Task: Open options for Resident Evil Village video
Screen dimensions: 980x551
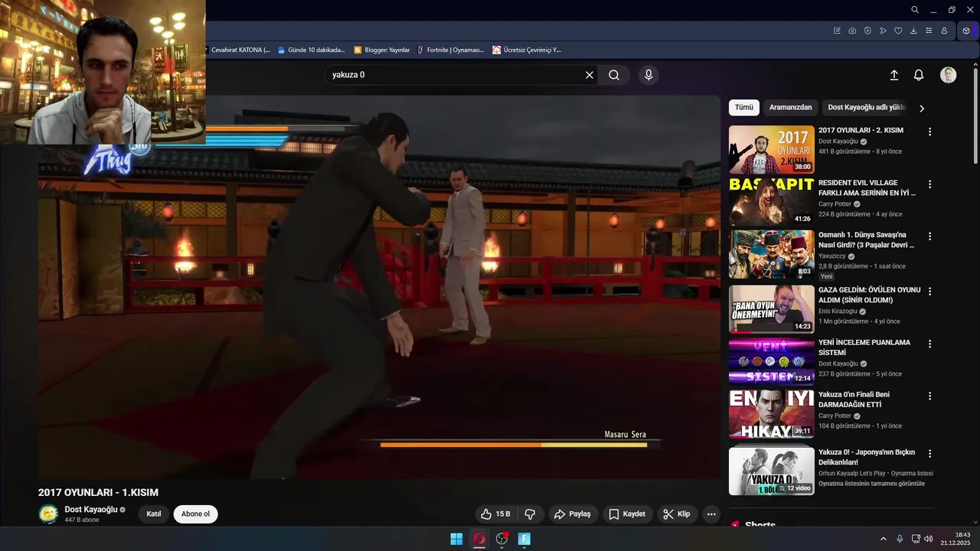Action: 930,184
